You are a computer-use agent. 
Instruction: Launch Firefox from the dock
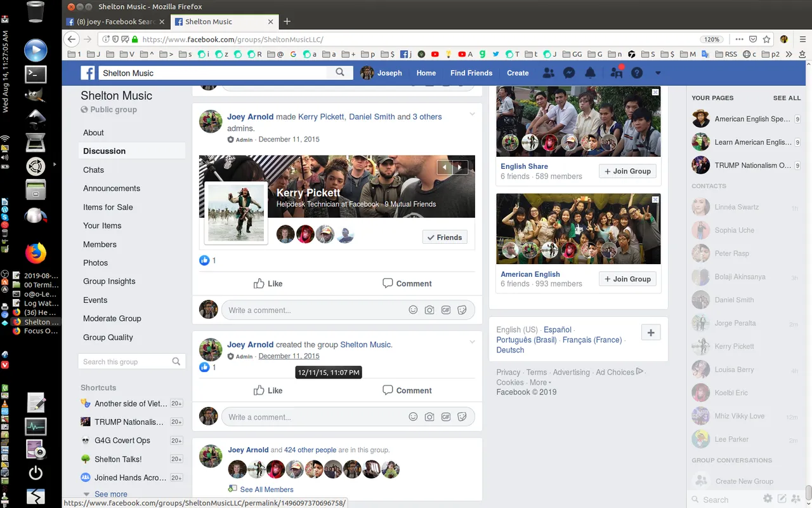36,253
